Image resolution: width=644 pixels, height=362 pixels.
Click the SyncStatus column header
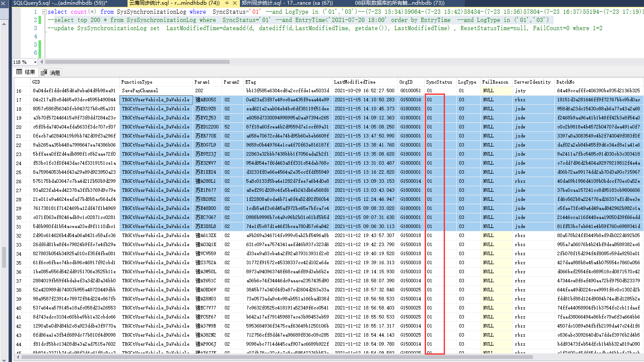(439, 82)
